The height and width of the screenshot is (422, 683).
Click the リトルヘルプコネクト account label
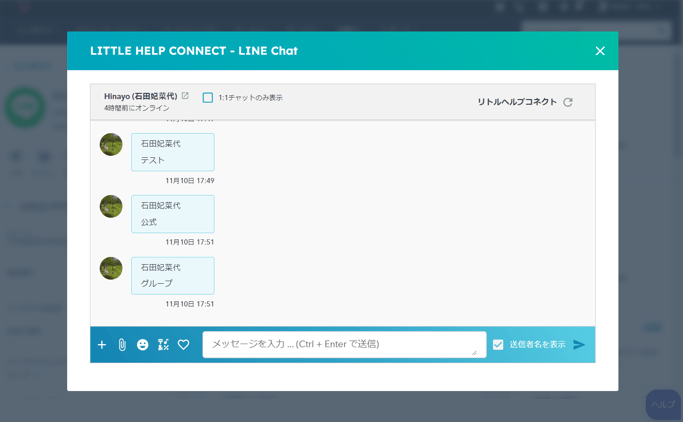(517, 102)
